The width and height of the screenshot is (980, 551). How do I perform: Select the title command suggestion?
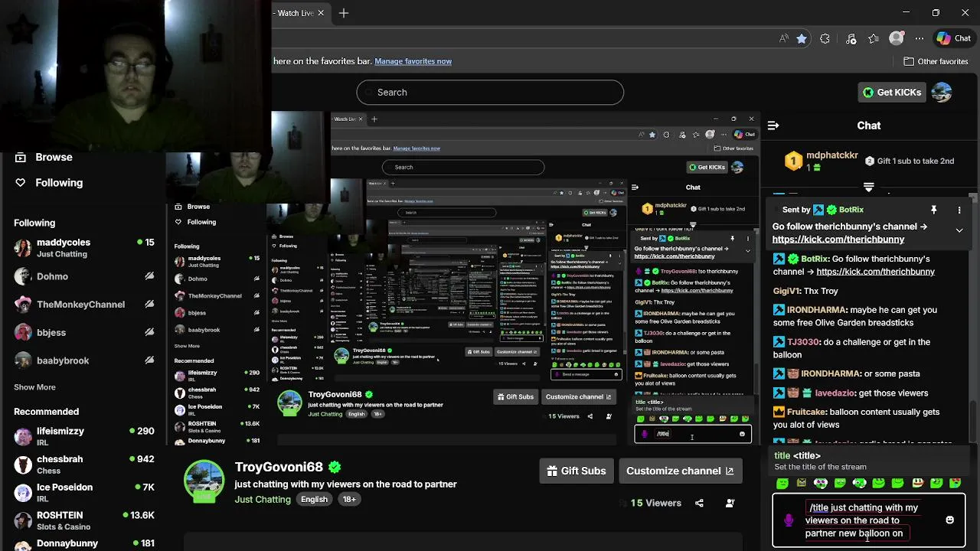coord(868,461)
